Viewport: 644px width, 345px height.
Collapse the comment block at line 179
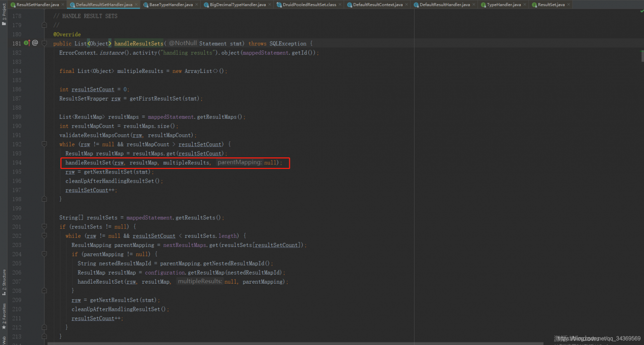point(44,25)
